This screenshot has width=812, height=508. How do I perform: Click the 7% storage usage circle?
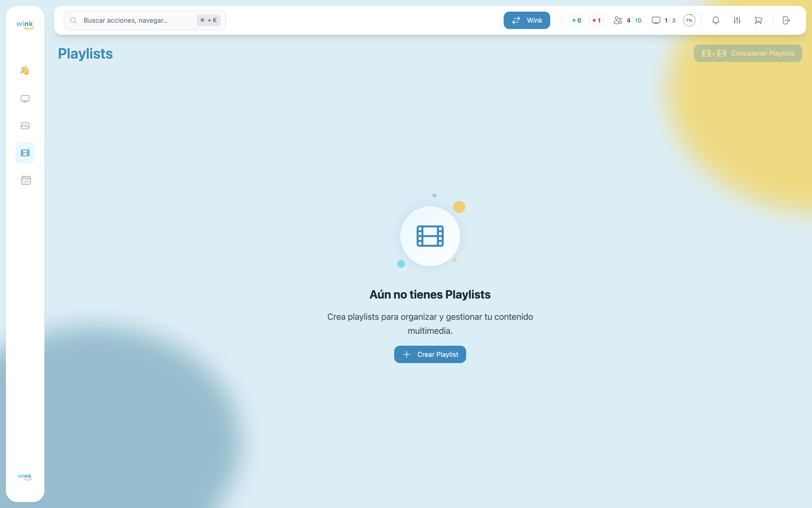click(x=689, y=21)
